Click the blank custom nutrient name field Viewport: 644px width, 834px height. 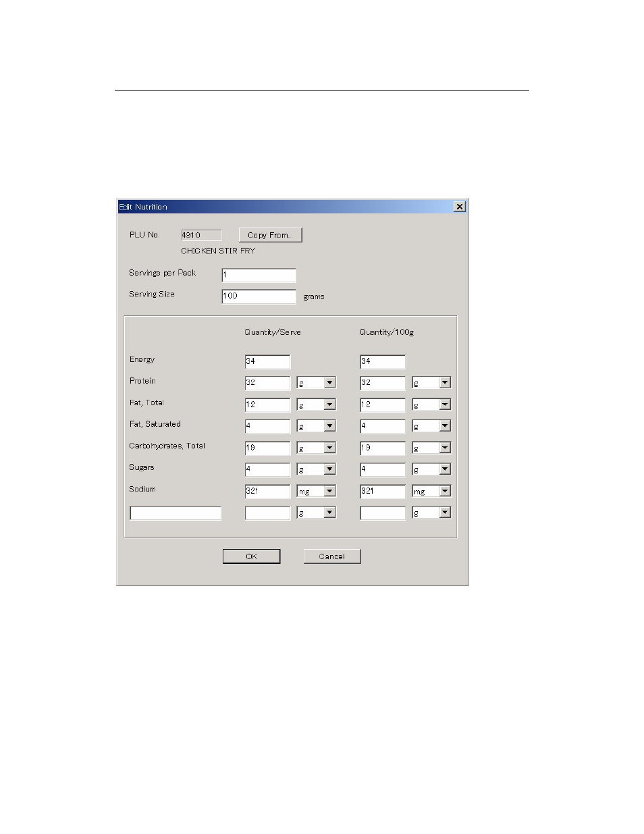click(x=176, y=513)
